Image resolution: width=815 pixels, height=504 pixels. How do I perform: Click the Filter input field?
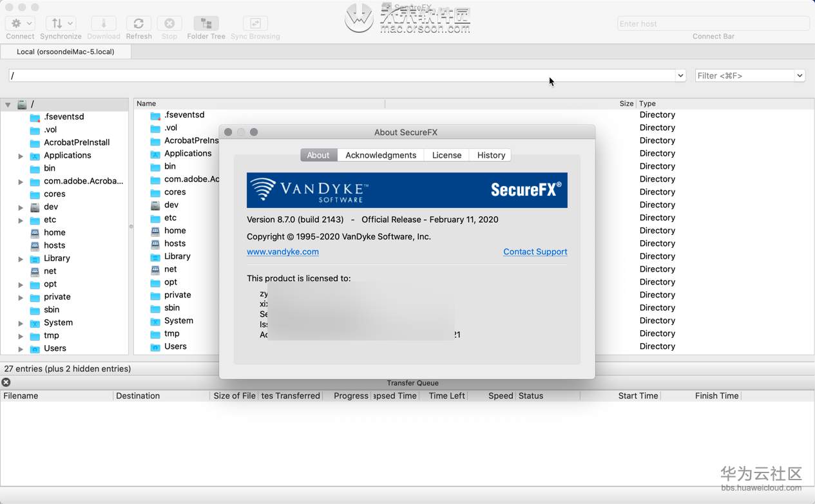(744, 75)
